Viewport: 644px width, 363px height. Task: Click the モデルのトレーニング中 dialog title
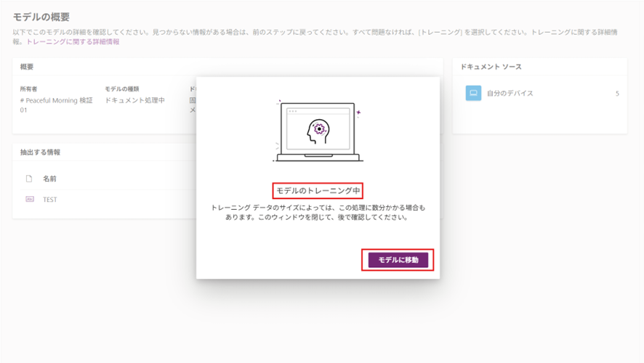click(x=318, y=191)
